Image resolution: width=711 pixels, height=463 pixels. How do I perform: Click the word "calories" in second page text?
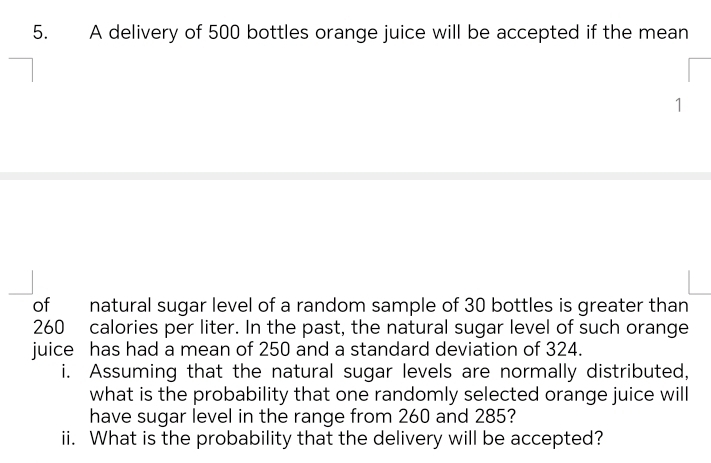point(124,327)
